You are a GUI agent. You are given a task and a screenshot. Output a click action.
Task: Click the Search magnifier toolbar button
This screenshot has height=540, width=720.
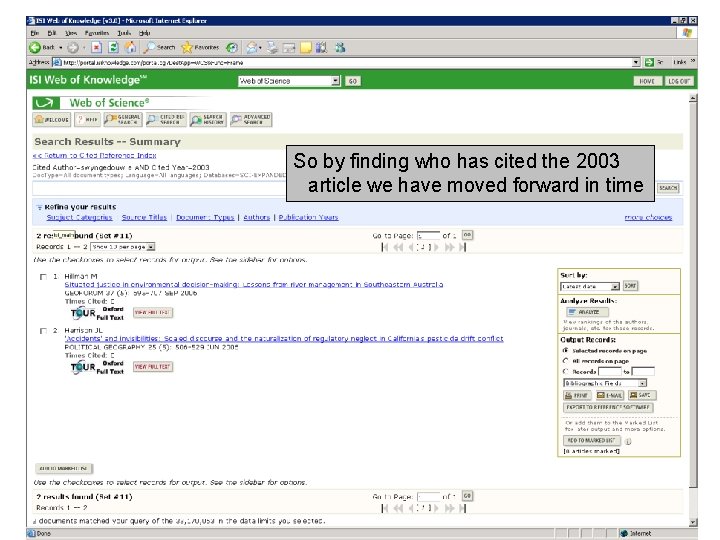(x=159, y=47)
